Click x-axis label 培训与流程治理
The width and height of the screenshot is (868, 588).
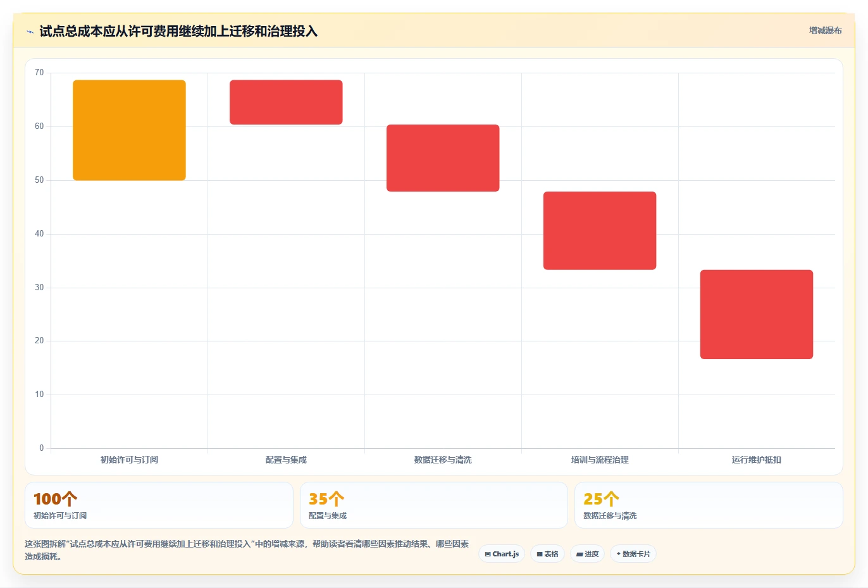pos(600,460)
